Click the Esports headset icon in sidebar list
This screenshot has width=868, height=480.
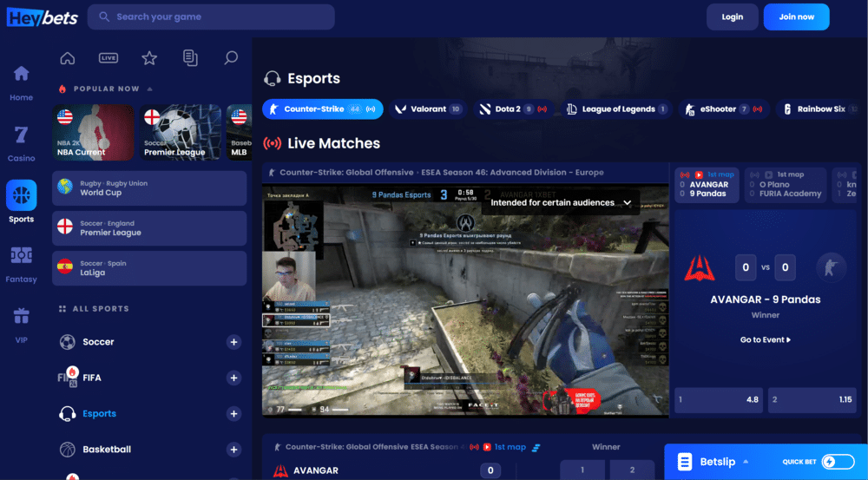pyautogui.click(x=68, y=413)
